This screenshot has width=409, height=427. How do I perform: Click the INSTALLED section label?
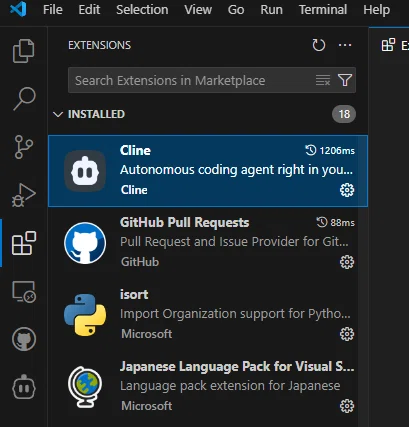[96, 114]
